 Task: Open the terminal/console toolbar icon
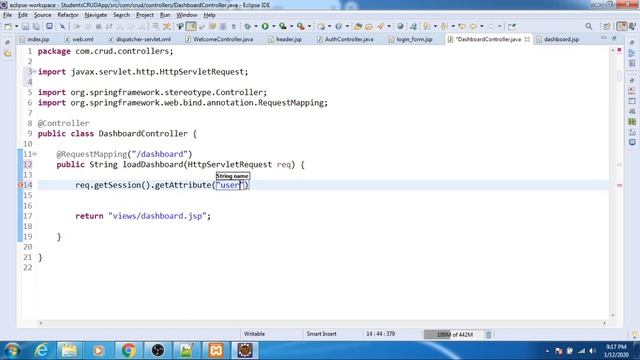click(x=49, y=26)
